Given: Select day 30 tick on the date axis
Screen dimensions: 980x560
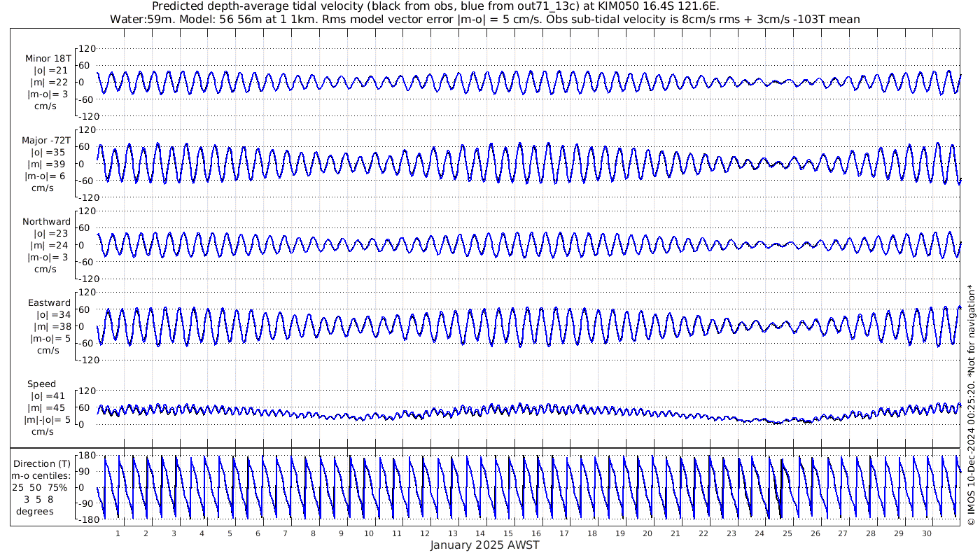Looking at the screenshot, I should [x=927, y=533].
